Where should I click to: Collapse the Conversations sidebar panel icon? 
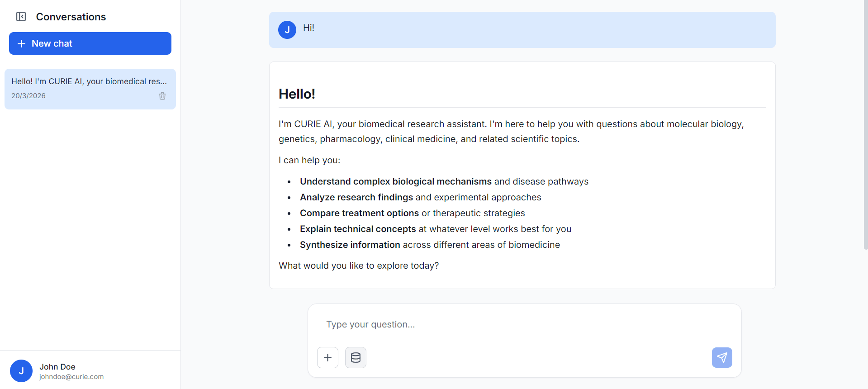coord(21,17)
